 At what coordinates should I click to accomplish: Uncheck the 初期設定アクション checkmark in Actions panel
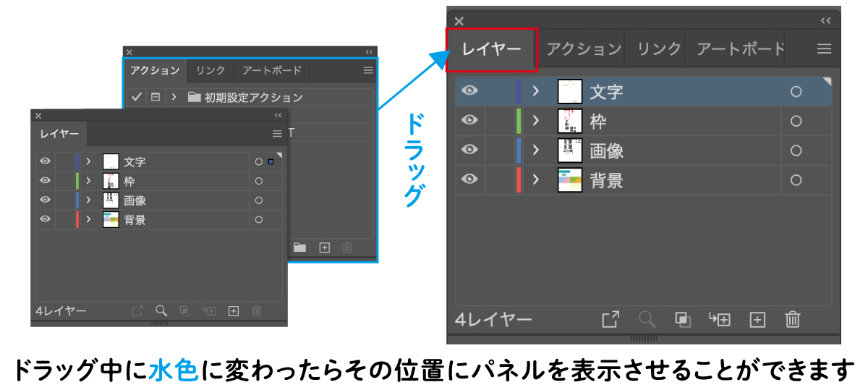(137, 97)
